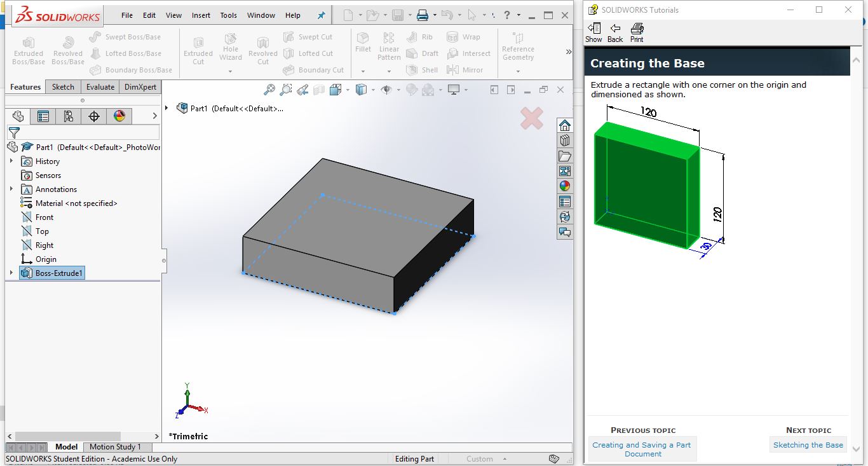Open the Insert menu
Viewport: 868px width, 466px height.
pyautogui.click(x=201, y=15)
